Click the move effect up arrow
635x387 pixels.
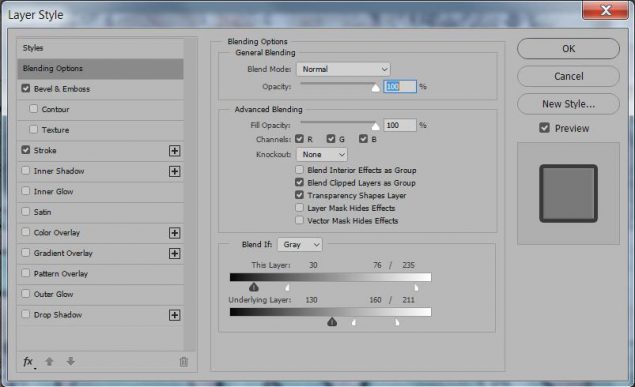point(49,361)
